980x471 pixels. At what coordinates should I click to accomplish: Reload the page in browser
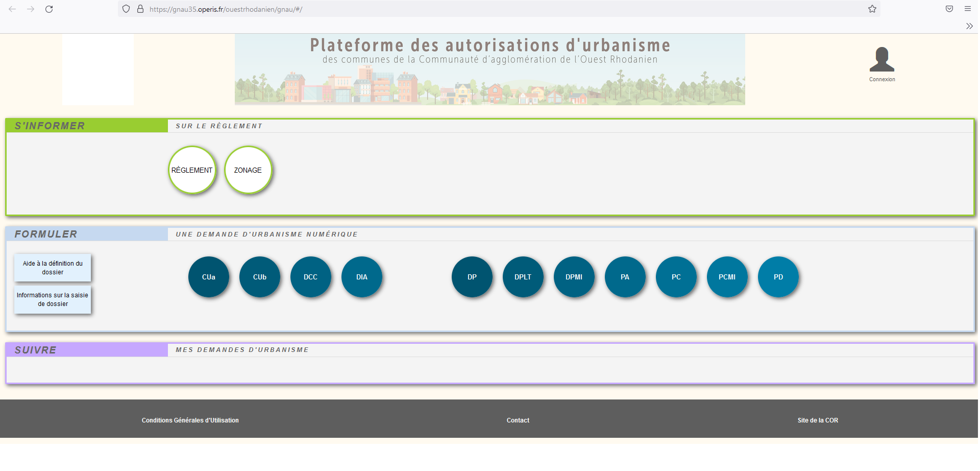pos(49,9)
